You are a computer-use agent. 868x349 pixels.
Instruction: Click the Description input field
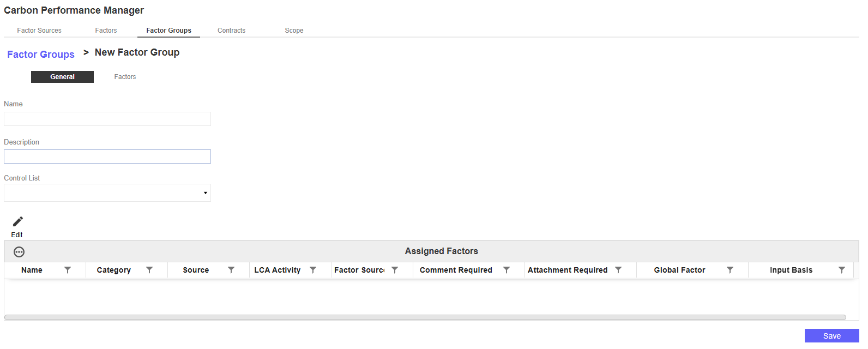click(x=107, y=157)
